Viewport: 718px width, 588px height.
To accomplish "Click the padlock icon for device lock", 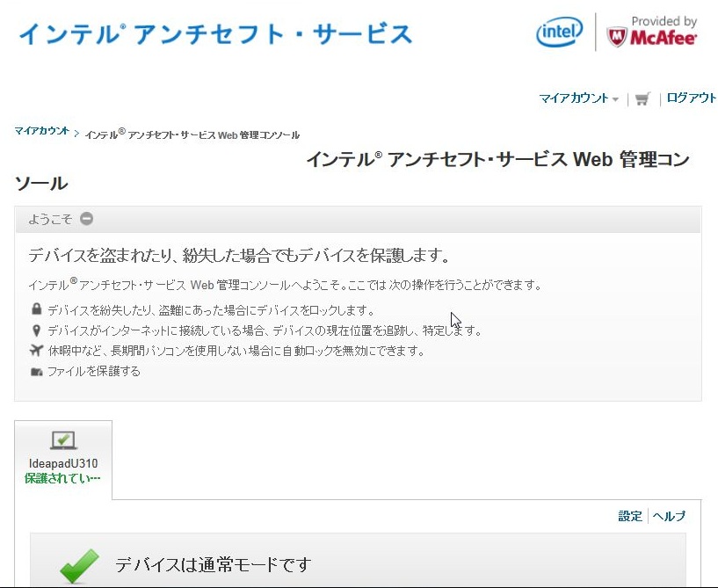I will (x=37, y=309).
